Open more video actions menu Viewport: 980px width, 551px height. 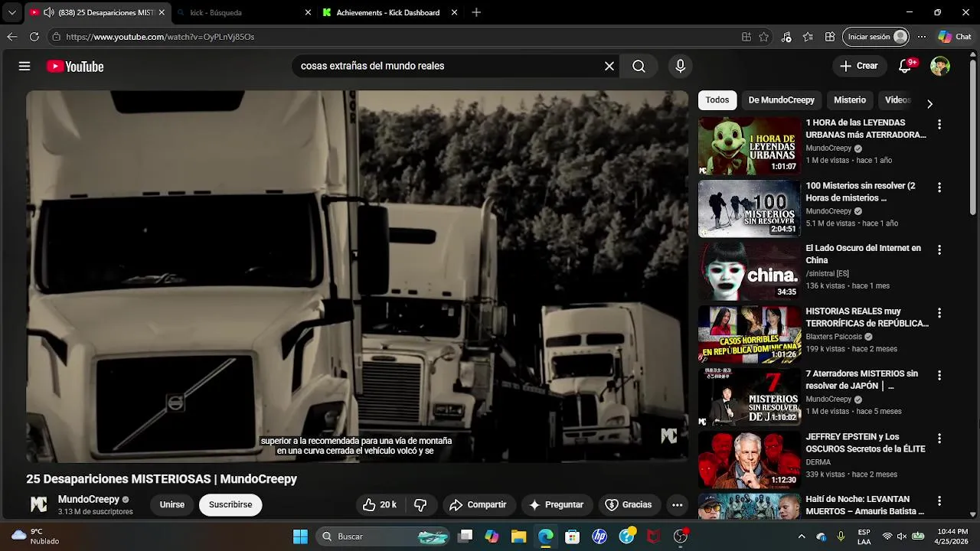677,505
